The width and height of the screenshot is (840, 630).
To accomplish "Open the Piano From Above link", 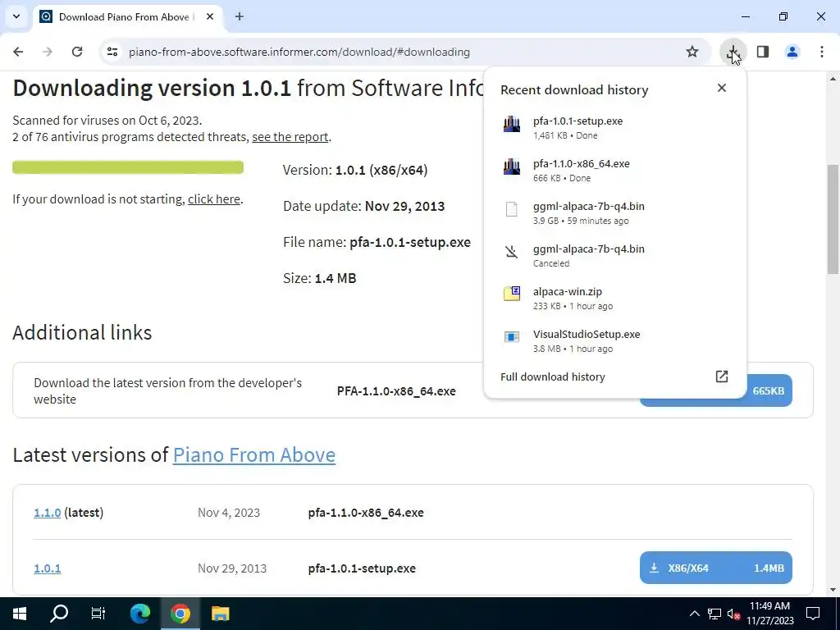I will 254,454.
